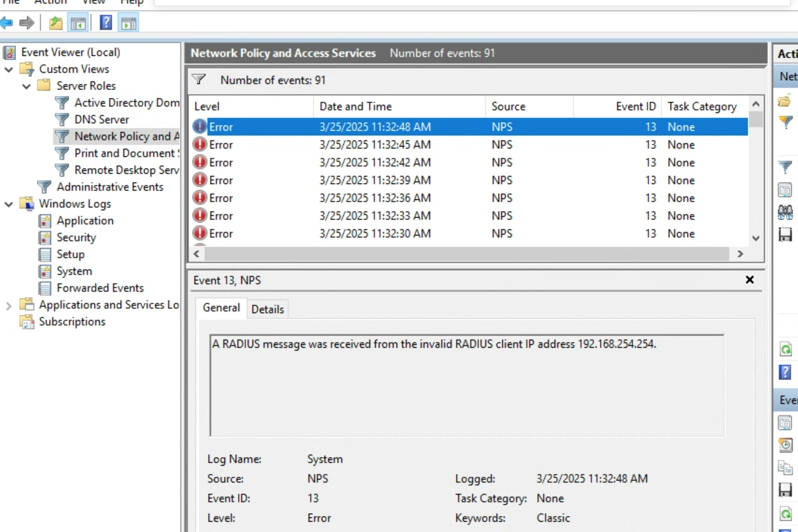Click the gray Forward arrow toolbar icon

(27, 23)
